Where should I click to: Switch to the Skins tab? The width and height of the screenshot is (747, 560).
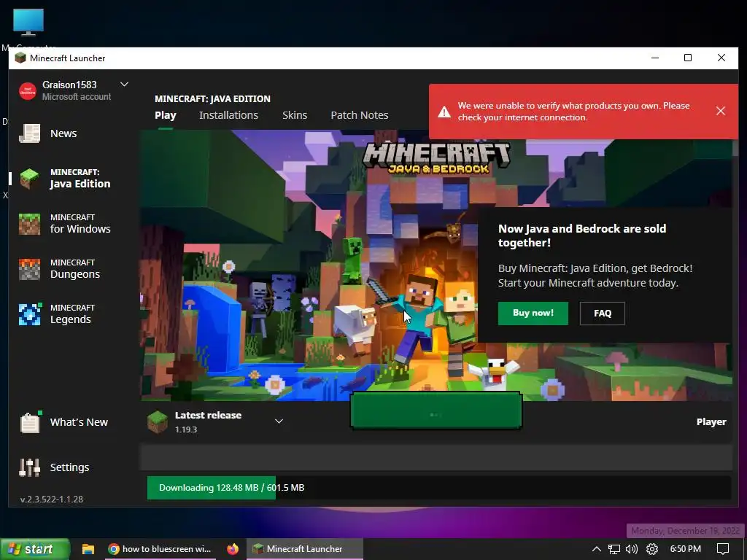pyautogui.click(x=295, y=115)
